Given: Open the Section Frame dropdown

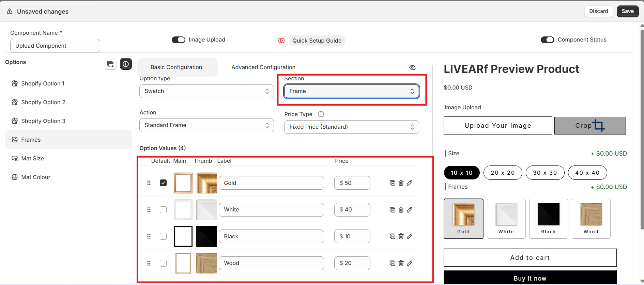Looking at the screenshot, I should [x=352, y=91].
